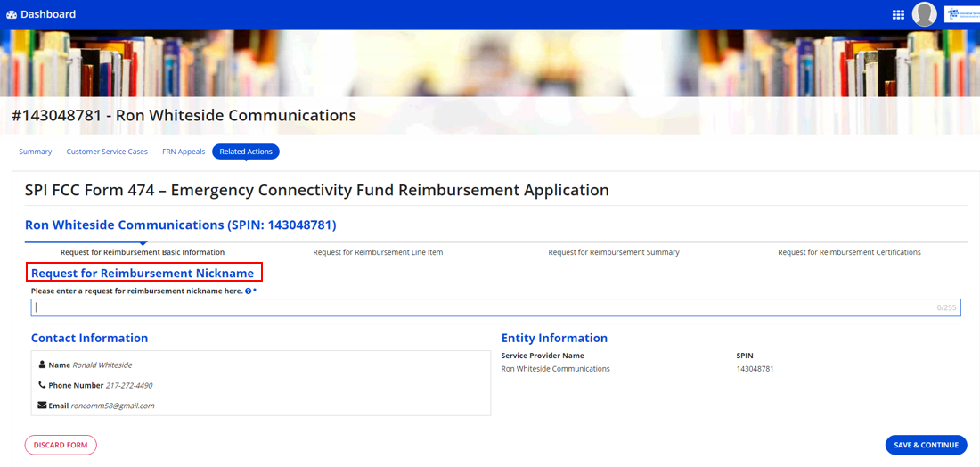Click the Entity Information heading
Screen dimensions: 980x467
click(554, 338)
